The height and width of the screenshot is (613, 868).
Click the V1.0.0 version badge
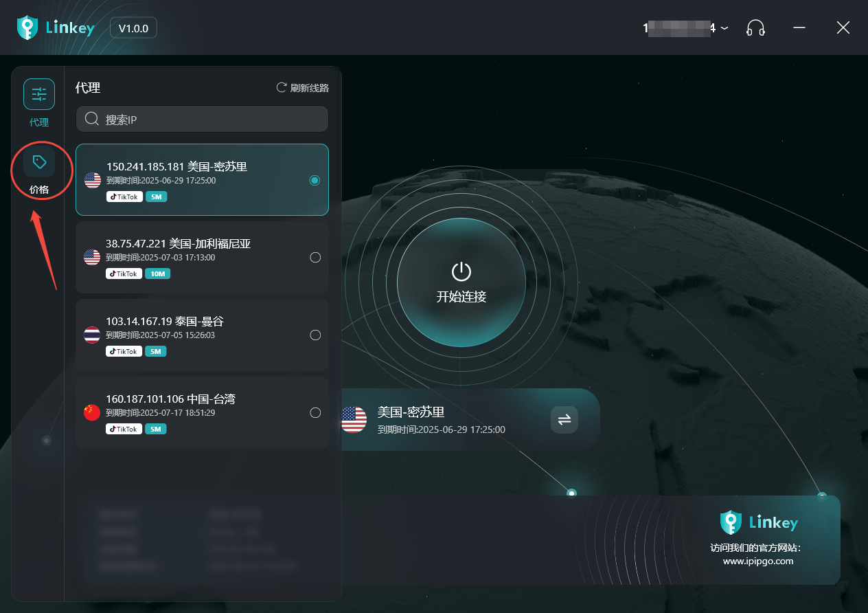pyautogui.click(x=133, y=28)
